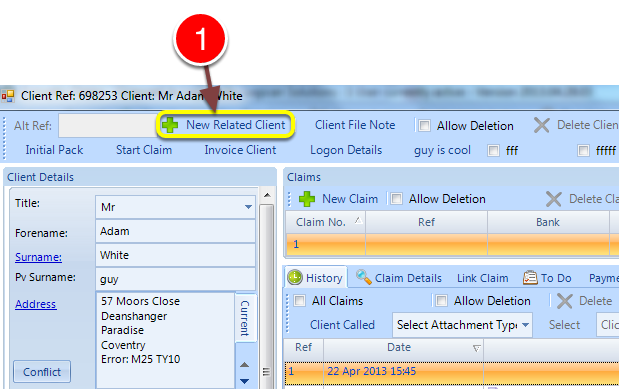Switch to the History tab
Image resolution: width=619 pixels, height=389 pixels.
tap(316, 278)
